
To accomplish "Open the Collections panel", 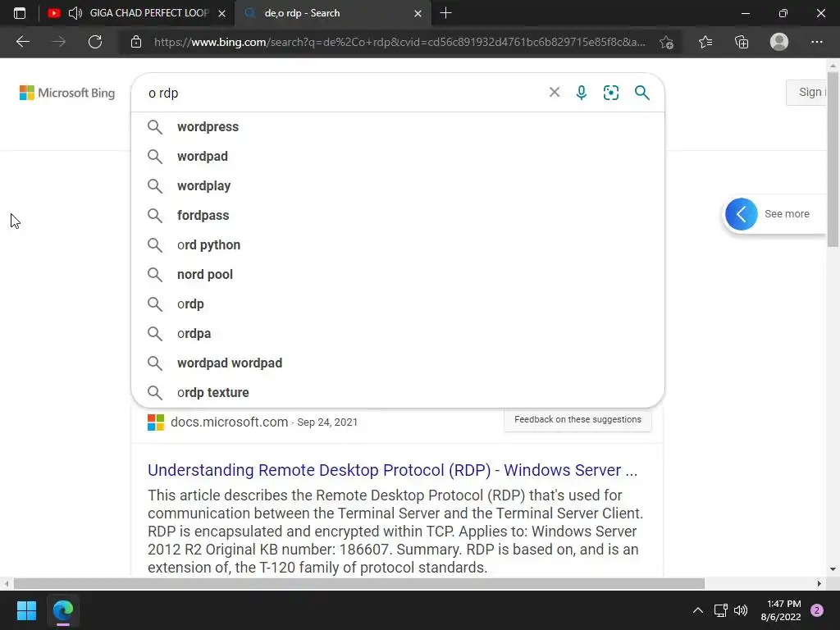I will (742, 42).
